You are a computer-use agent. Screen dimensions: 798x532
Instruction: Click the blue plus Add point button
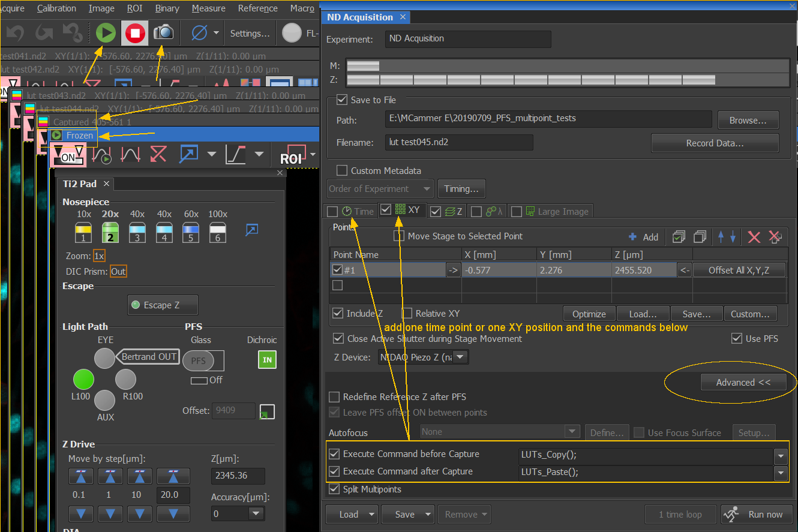[x=643, y=237]
